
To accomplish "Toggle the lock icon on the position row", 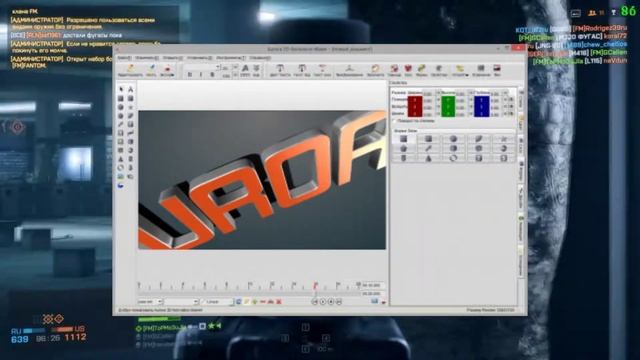I will 511,99.
